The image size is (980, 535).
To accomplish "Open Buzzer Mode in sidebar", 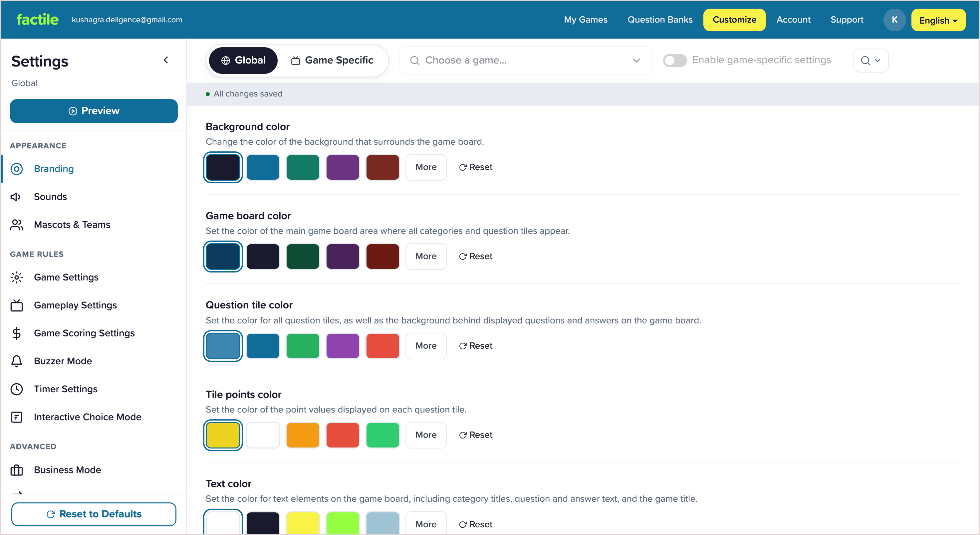I will click(x=94, y=361).
